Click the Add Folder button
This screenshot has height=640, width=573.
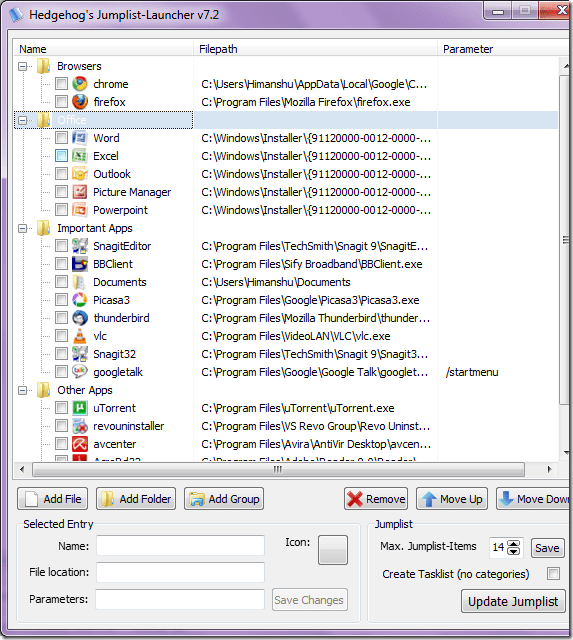point(136,499)
